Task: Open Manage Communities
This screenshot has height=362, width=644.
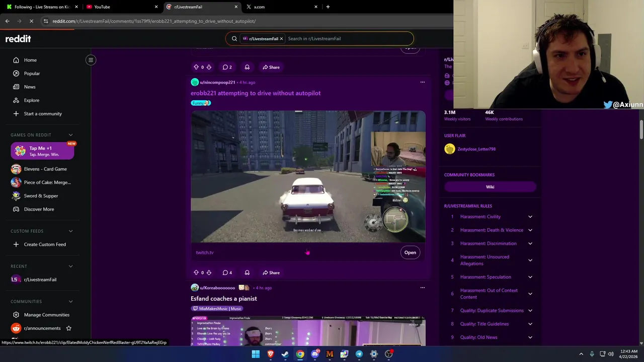Action: 46,315
